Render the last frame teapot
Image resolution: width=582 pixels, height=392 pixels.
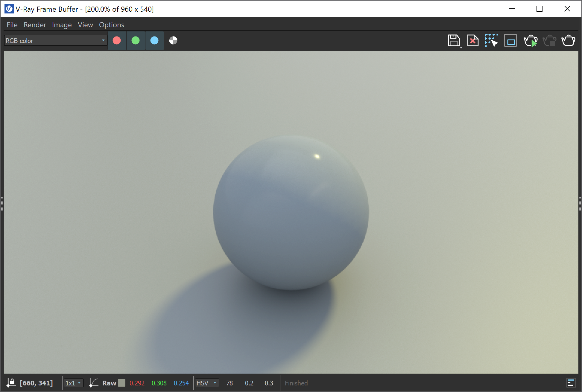(568, 40)
